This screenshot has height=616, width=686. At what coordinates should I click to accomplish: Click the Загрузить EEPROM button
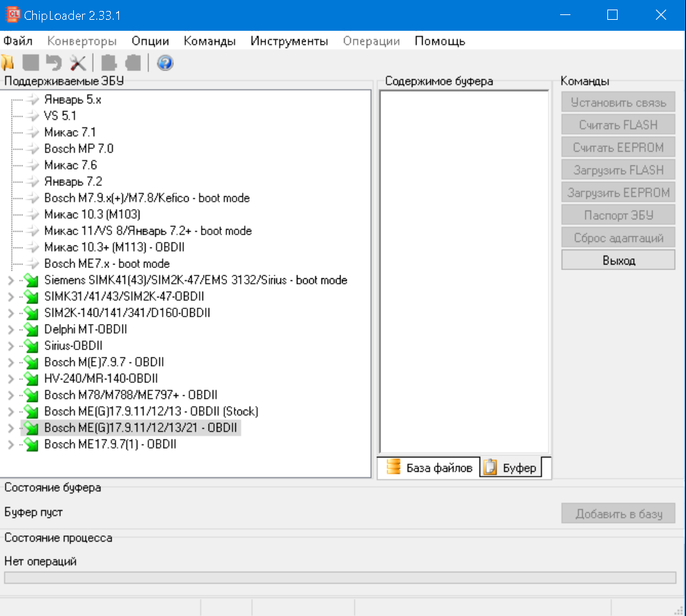[618, 193]
